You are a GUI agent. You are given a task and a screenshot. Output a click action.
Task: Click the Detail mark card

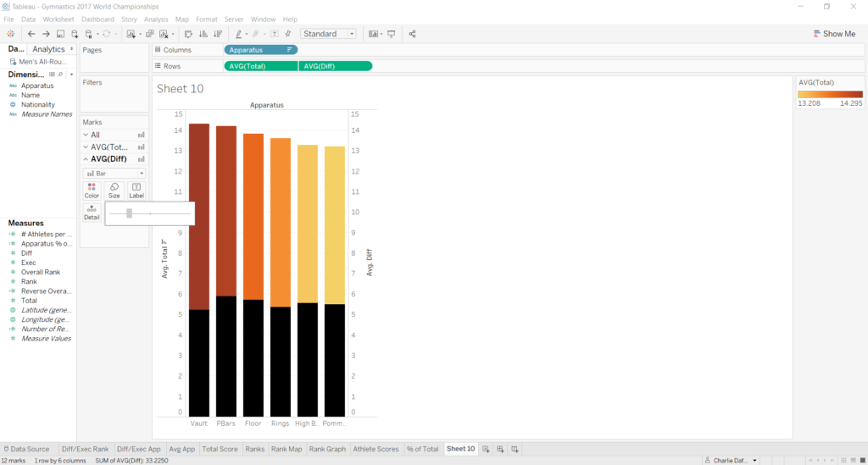[92, 213]
